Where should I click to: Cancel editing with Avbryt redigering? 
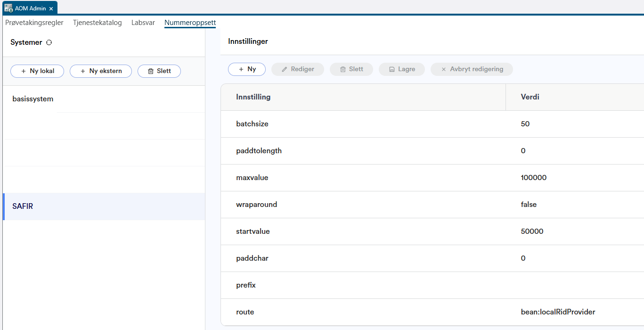(472, 69)
